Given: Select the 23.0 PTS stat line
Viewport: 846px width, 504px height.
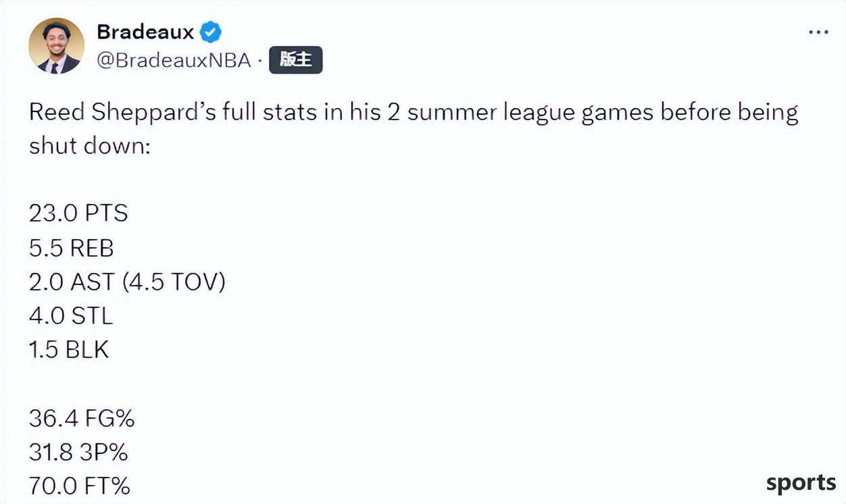Looking at the screenshot, I should [78, 213].
